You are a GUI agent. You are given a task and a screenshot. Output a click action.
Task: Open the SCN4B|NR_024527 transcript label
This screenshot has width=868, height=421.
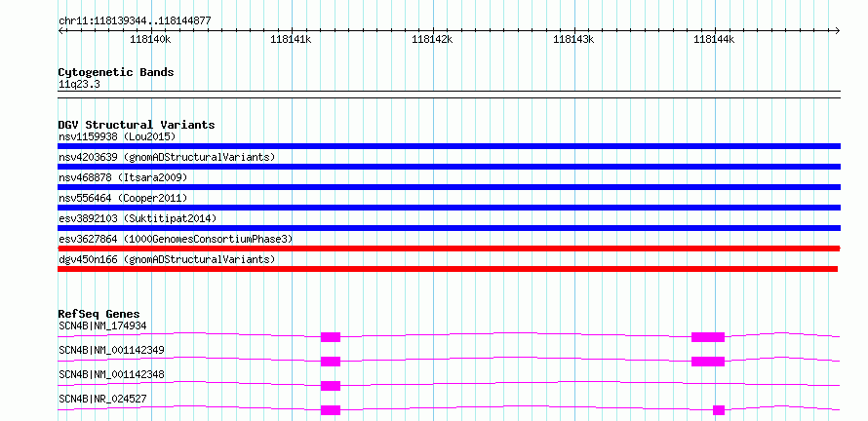point(102,399)
